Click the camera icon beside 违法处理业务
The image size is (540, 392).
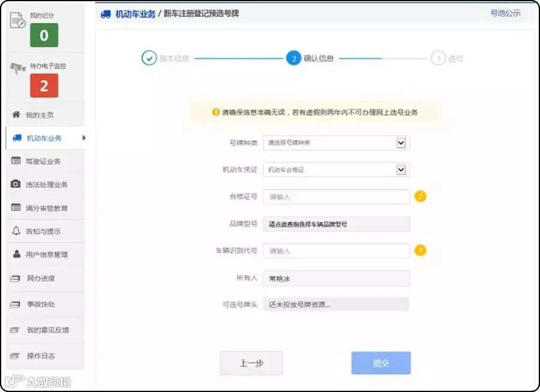click(16, 184)
